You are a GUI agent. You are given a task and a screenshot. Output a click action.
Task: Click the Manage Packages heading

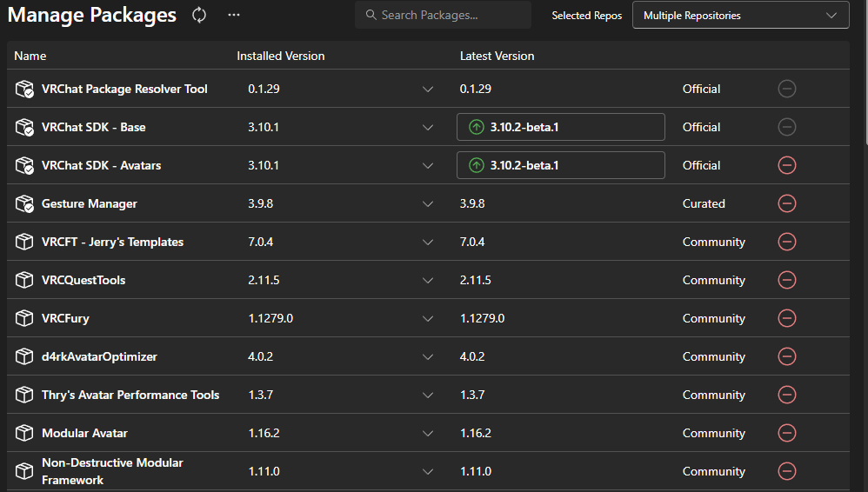click(x=92, y=15)
